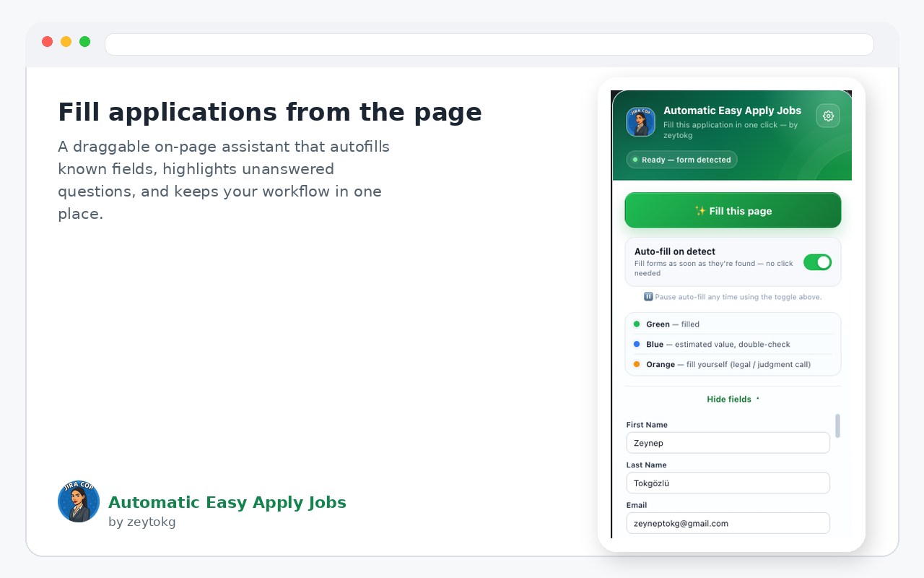Click the Email input field
The image size is (924, 578).
point(728,523)
